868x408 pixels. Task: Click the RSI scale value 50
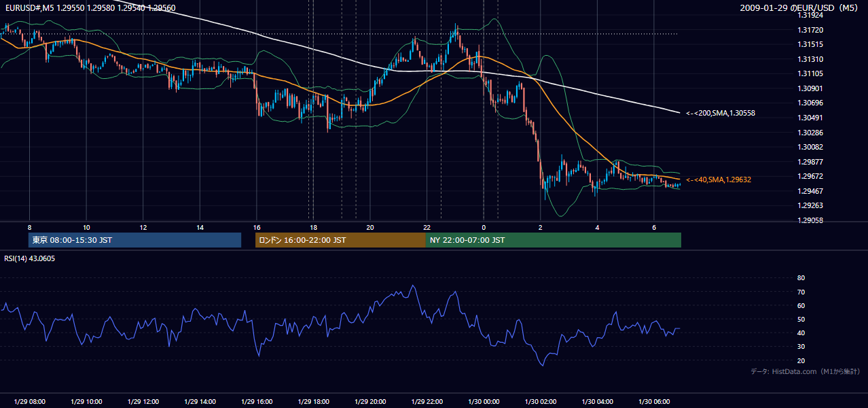pyautogui.click(x=801, y=319)
